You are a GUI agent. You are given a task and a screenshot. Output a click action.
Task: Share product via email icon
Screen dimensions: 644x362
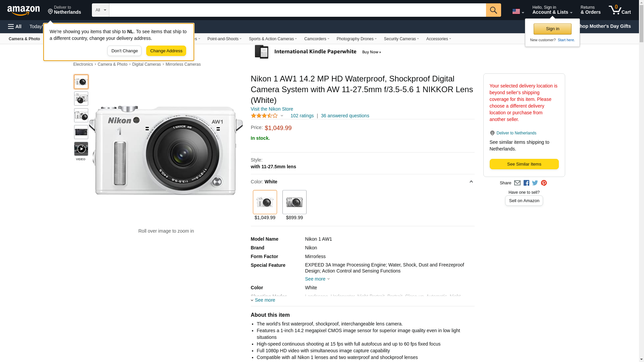tap(517, 183)
